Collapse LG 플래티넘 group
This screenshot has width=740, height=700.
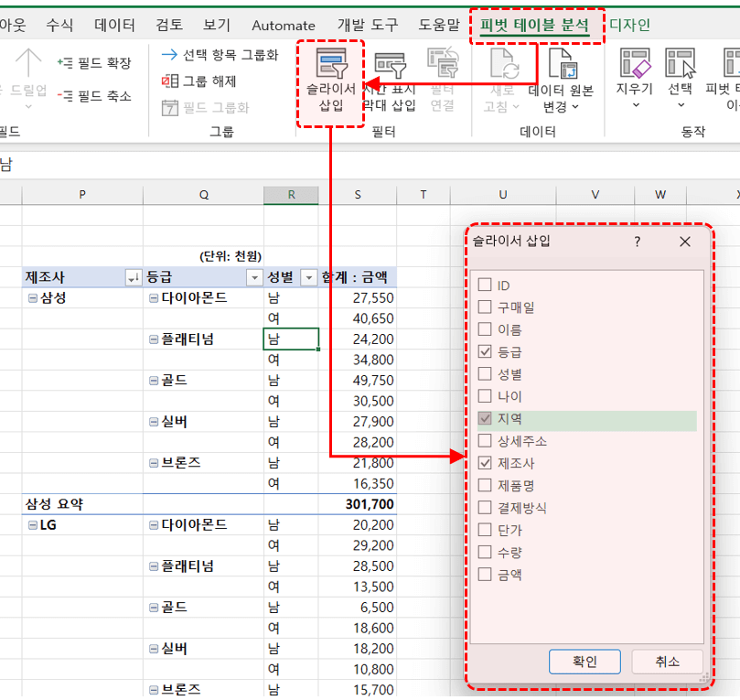[154, 565]
